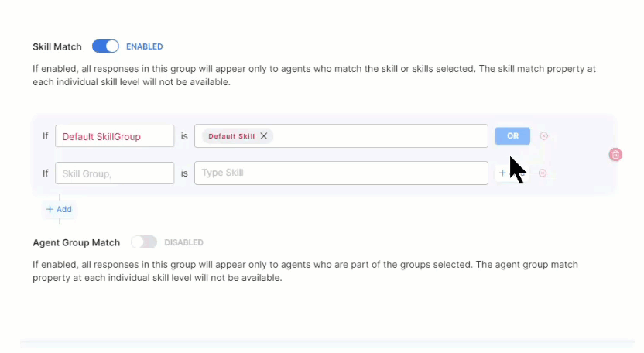Click the Skill Match heading
This screenshot has height=353, width=644.
(x=57, y=46)
